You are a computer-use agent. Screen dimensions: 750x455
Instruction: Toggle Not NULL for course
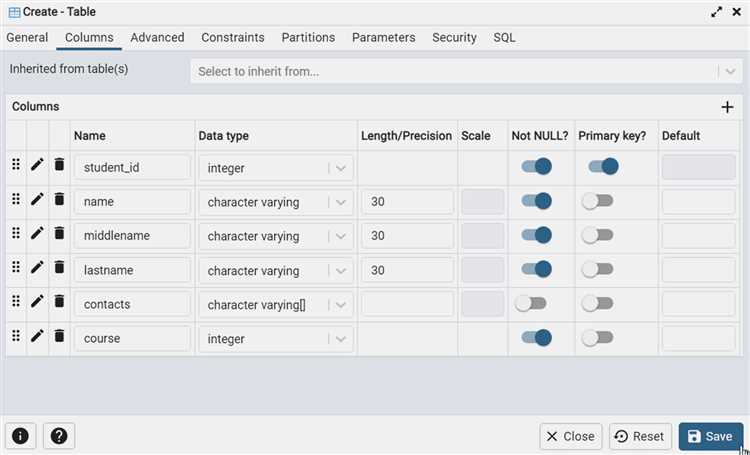[x=536, y=337]
